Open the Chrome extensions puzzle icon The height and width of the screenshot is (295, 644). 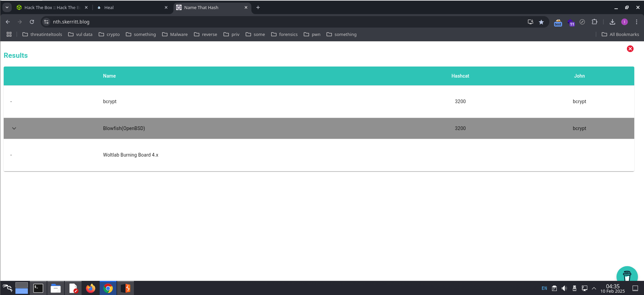pos(594,22)
